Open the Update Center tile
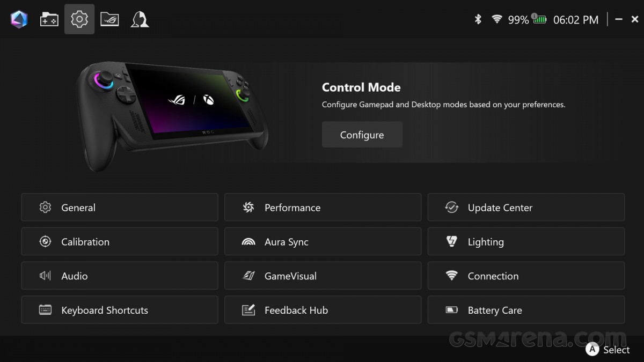This screenshot has width=644, height=362. tap(526, 208)
